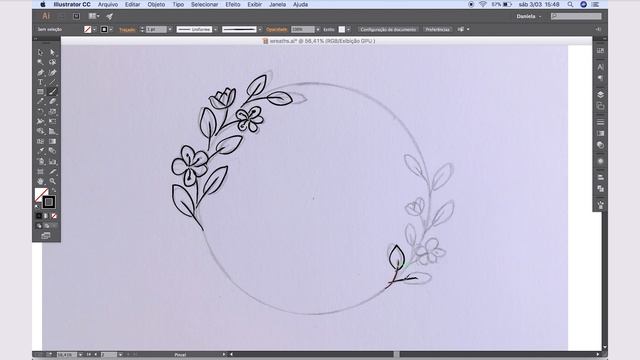
Task: Select the active Paintbrush tool
Action: pos(52,92)
